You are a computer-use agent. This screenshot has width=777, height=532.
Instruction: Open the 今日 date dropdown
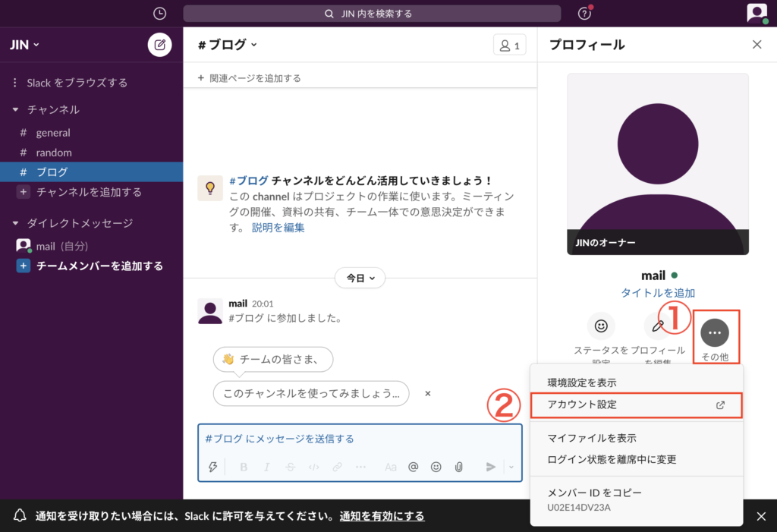[x=360, y=279]
